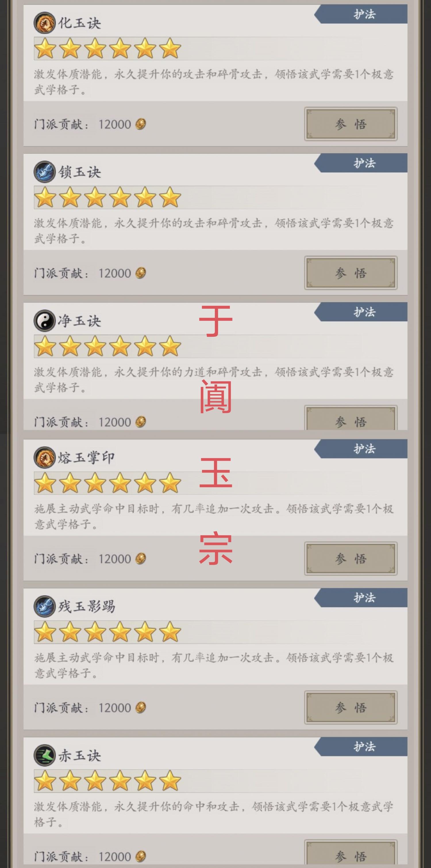Tap the 熔玉掌印 fist skill icon

click(45, 457)
